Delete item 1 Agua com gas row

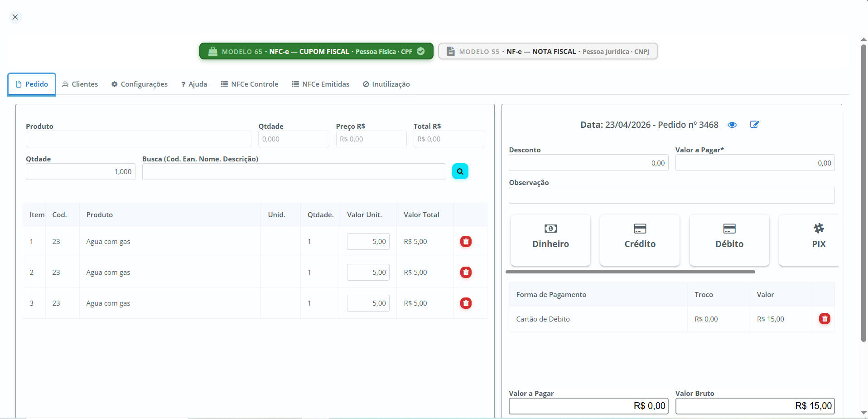(466, 242)
